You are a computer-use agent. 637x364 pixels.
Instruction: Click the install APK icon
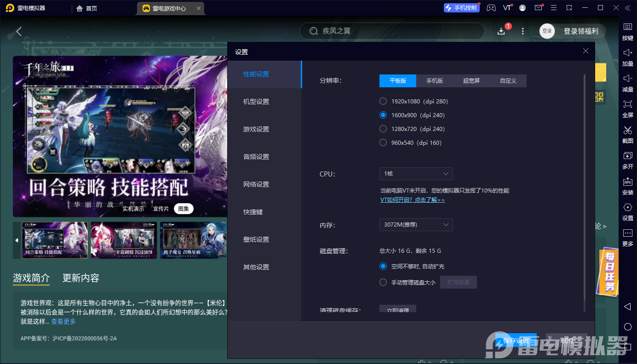(627, 182)
